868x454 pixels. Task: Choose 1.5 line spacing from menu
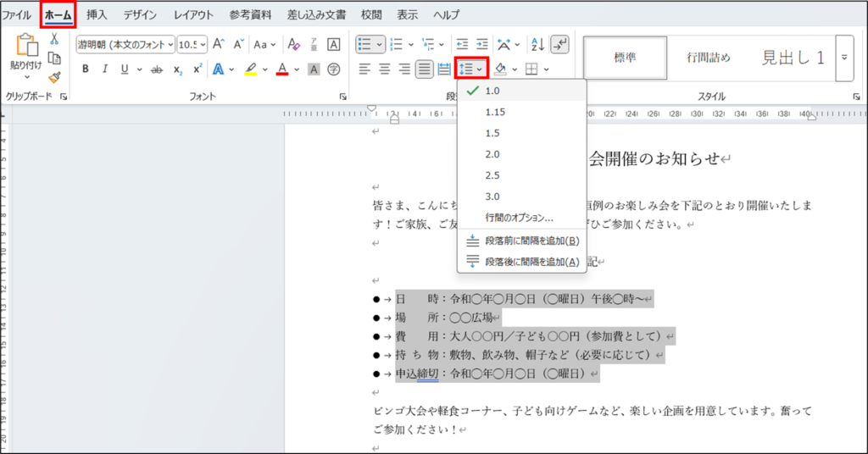(x=492, y=133)
